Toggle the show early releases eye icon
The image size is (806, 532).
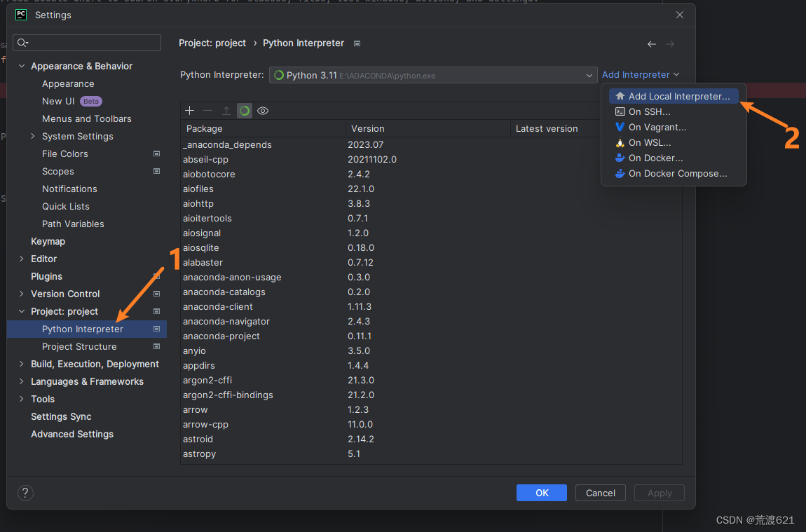tap(263, 111)
